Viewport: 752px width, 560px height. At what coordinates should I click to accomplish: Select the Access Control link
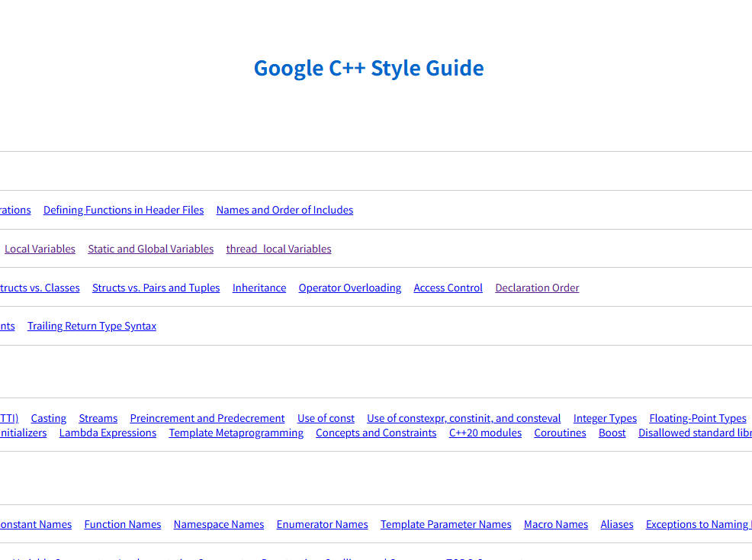[x=448, y=288]
